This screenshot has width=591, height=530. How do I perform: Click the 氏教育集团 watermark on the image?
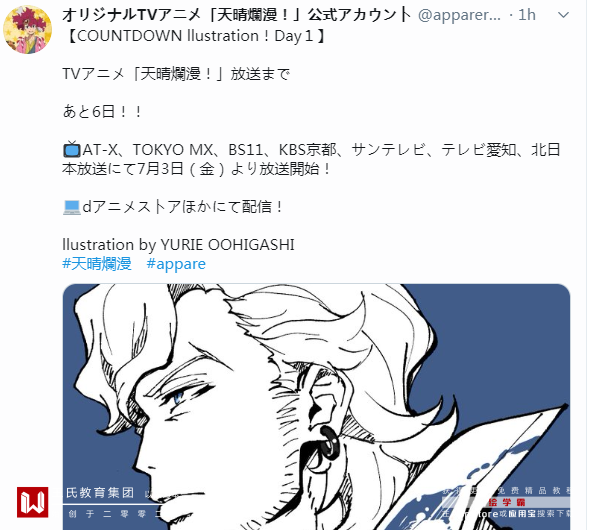pyautogui.click(x=100, y=493)
